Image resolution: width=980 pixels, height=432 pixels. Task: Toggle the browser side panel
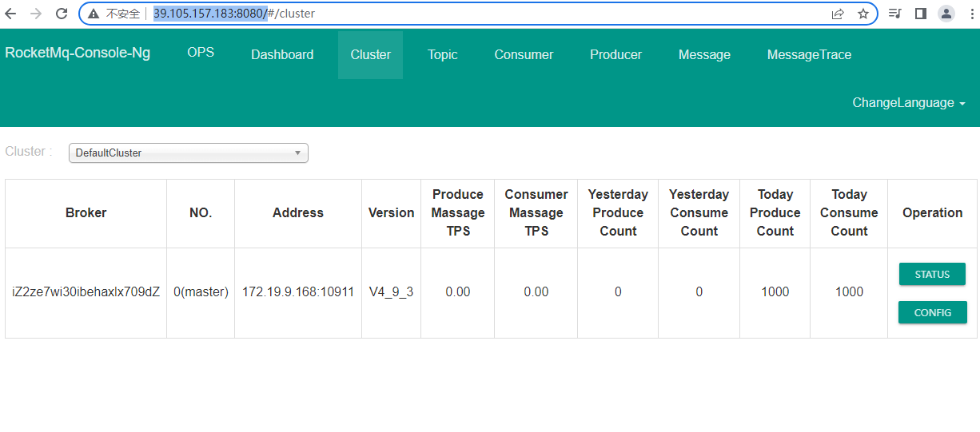[921, 14]
